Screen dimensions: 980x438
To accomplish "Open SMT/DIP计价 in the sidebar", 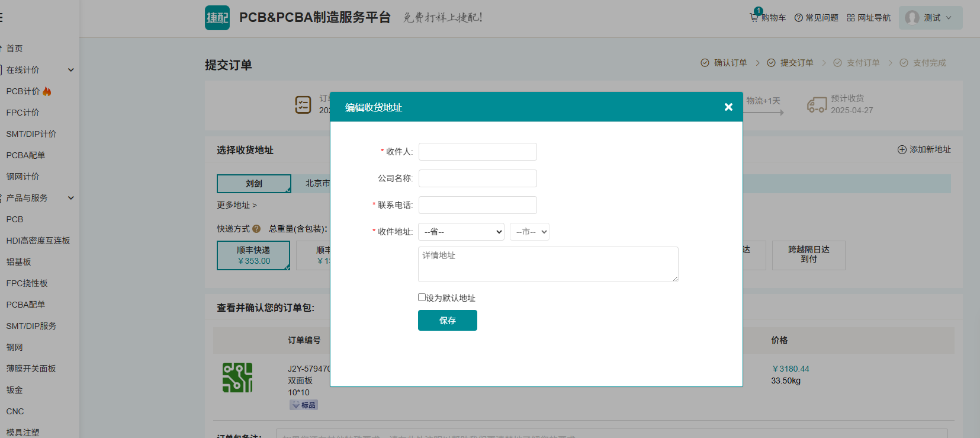I will click(x=31, y=134).
